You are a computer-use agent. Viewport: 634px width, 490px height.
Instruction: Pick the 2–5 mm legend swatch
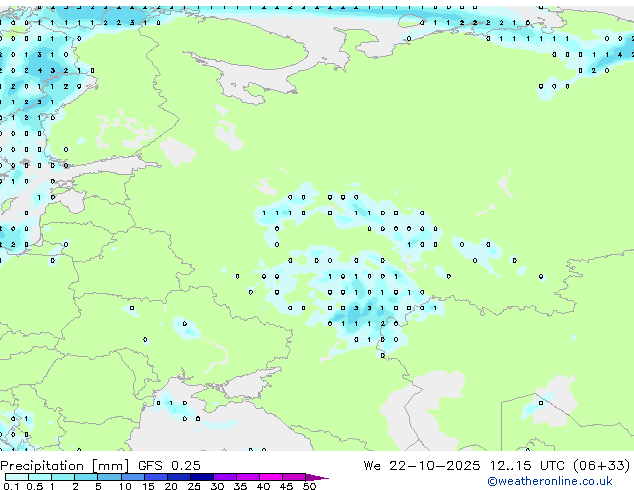tap(86, 477)
